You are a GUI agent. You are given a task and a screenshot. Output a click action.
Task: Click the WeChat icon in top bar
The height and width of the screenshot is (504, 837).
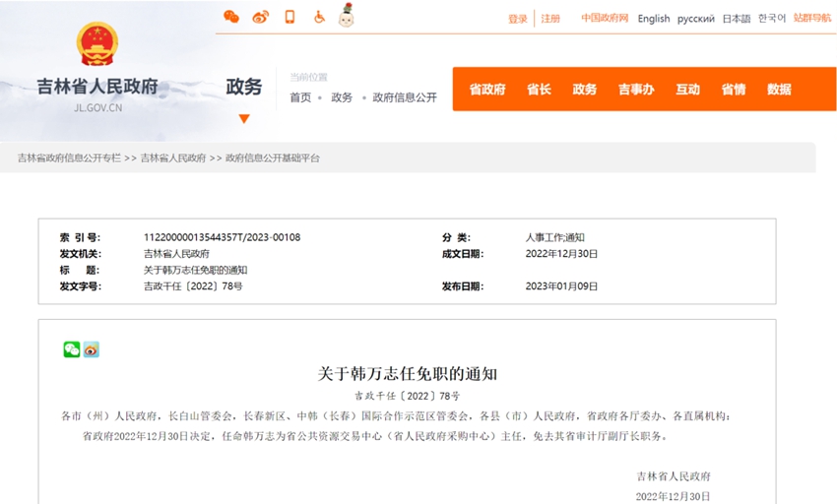[x=231, y=17]
